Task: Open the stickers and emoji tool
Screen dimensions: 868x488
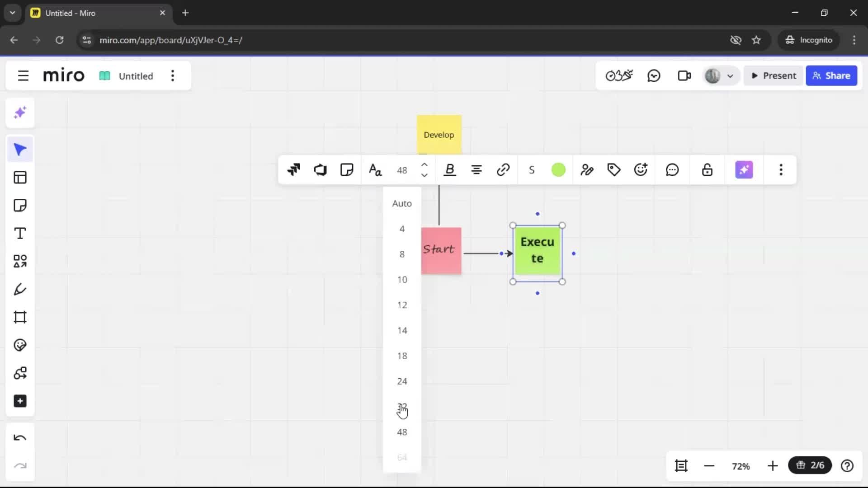Action: pyautogui.click(x=20, y=345)
